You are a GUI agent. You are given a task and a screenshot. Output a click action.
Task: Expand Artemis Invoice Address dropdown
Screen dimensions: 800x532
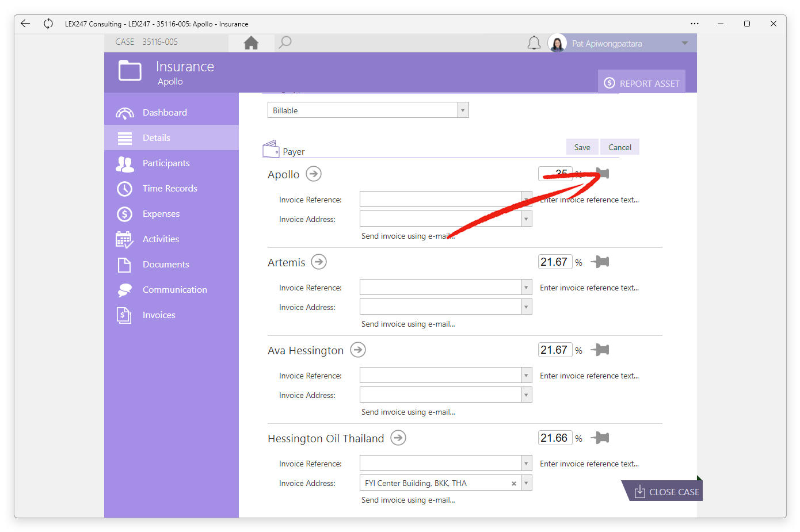526,307
